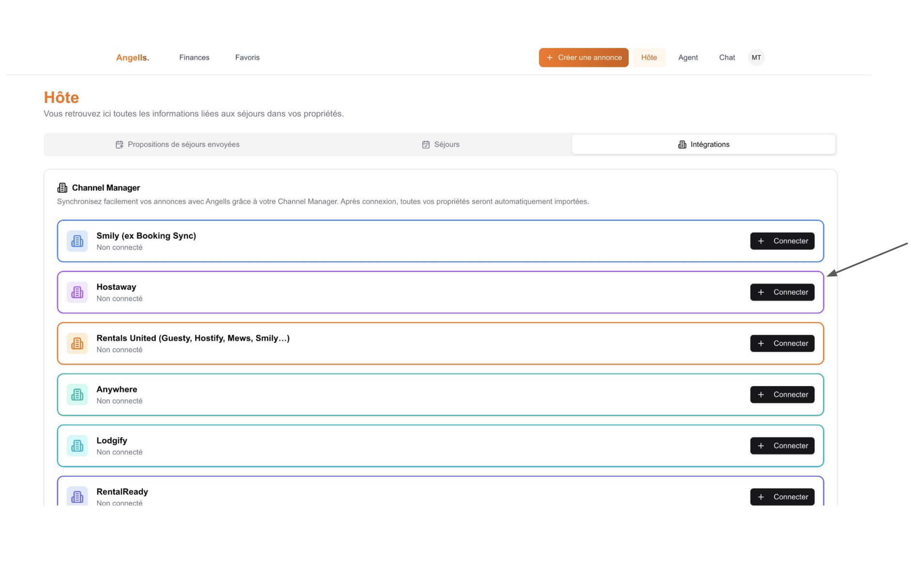Click the teal Lodgify building icon
This screenshot has height=572, width=924.
[77, 446]
